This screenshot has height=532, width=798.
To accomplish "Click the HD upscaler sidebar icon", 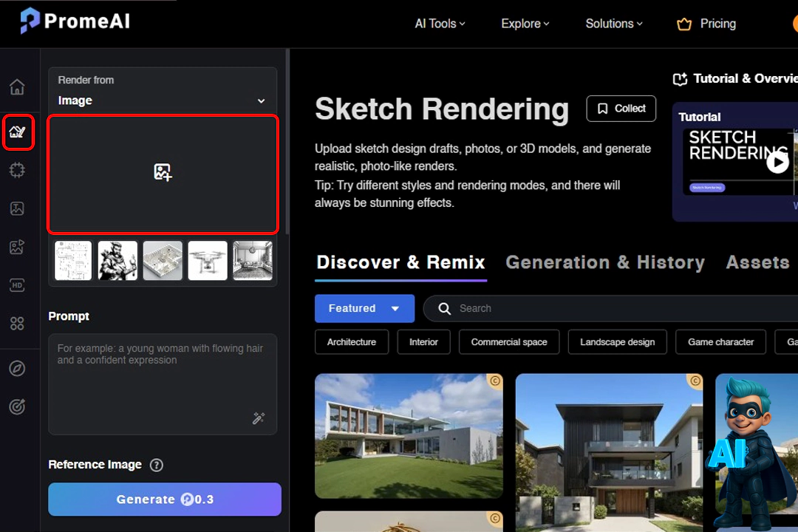I will 17,285.
